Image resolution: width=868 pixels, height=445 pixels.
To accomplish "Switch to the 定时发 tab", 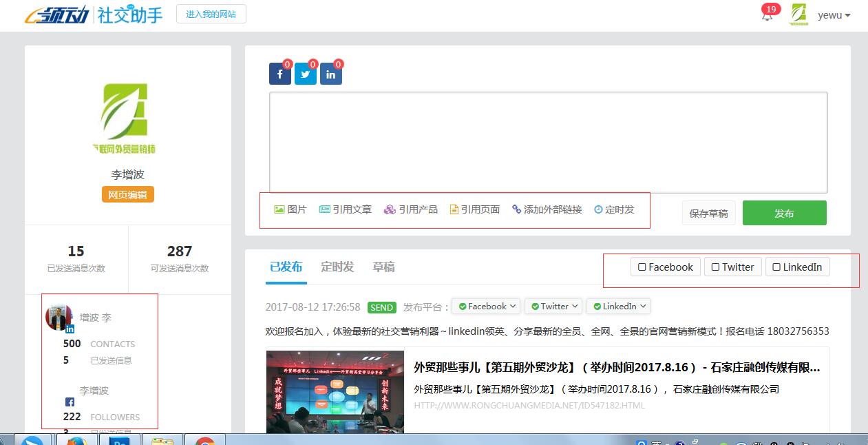I will pos(337,267).
